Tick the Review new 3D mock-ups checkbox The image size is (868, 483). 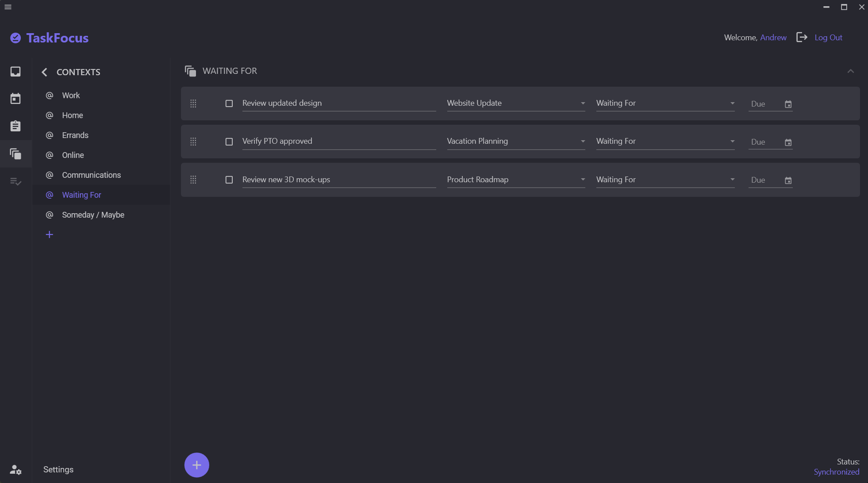tap(229, 180)
